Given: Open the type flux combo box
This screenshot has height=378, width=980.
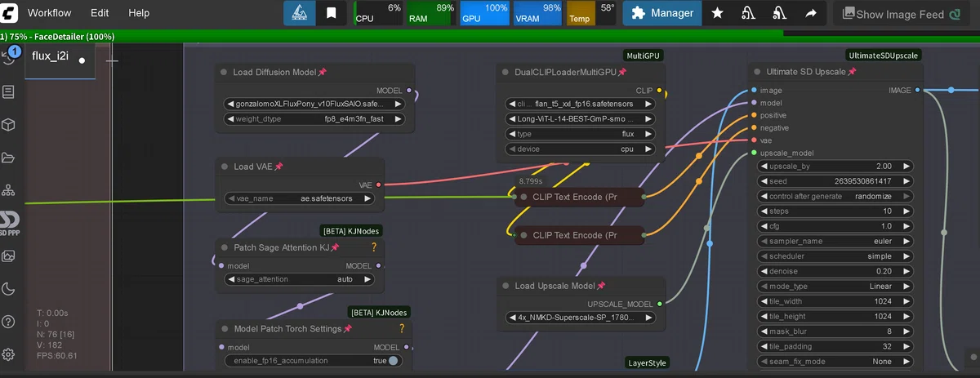Looking at the screenshot, I should coord(581,134).
